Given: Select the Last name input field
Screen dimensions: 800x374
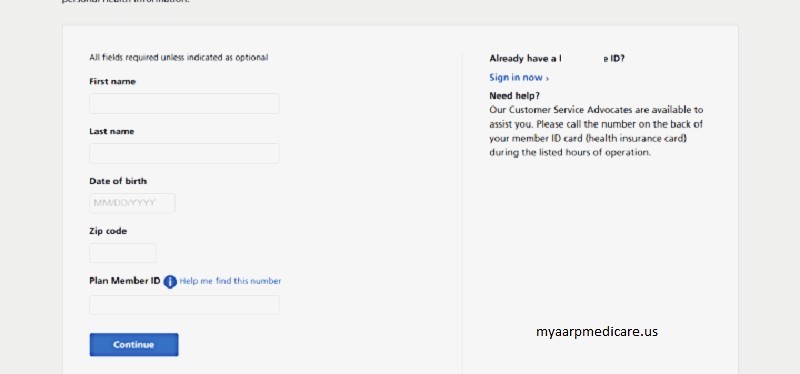Looking at the screenshot, I should point(184,154).
